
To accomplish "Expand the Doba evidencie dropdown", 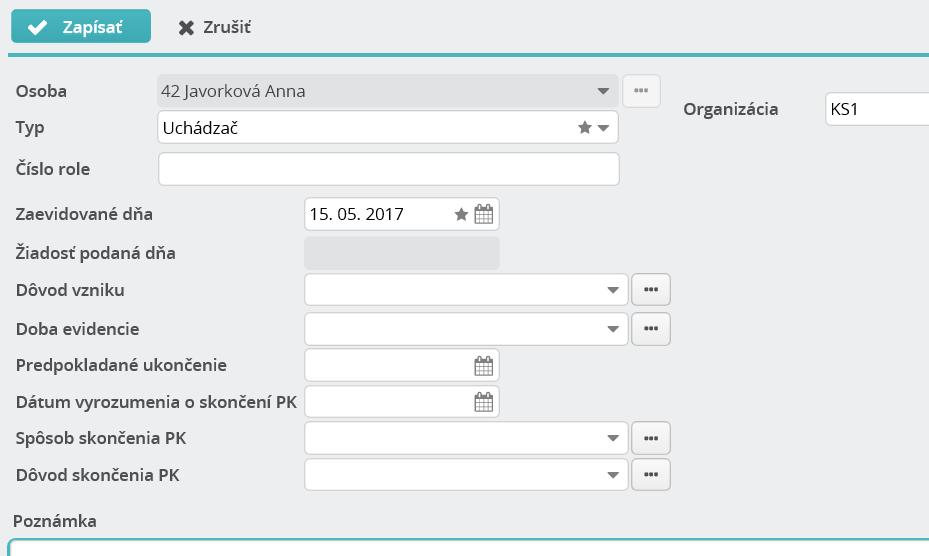I will pos(613,329).
